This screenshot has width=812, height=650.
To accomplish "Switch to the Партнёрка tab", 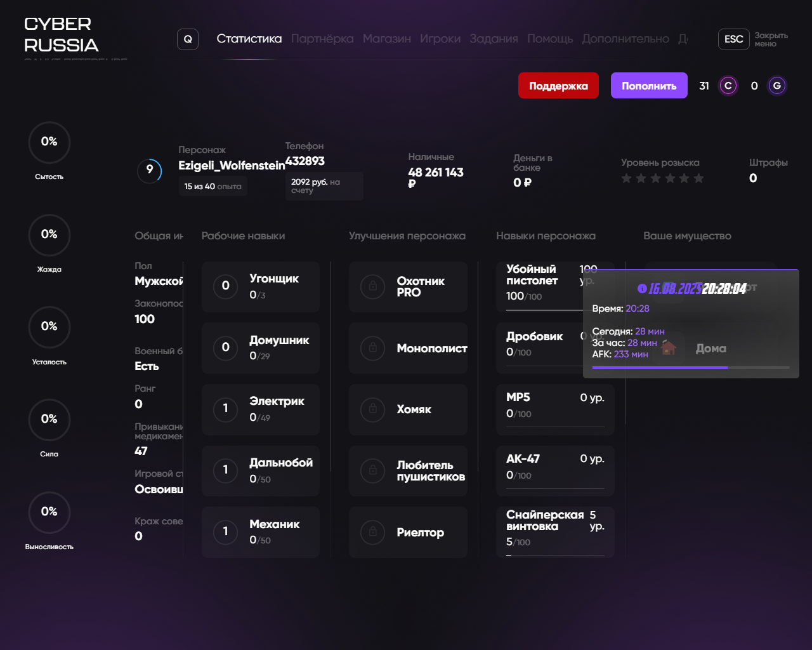I will tap(322, 39).
